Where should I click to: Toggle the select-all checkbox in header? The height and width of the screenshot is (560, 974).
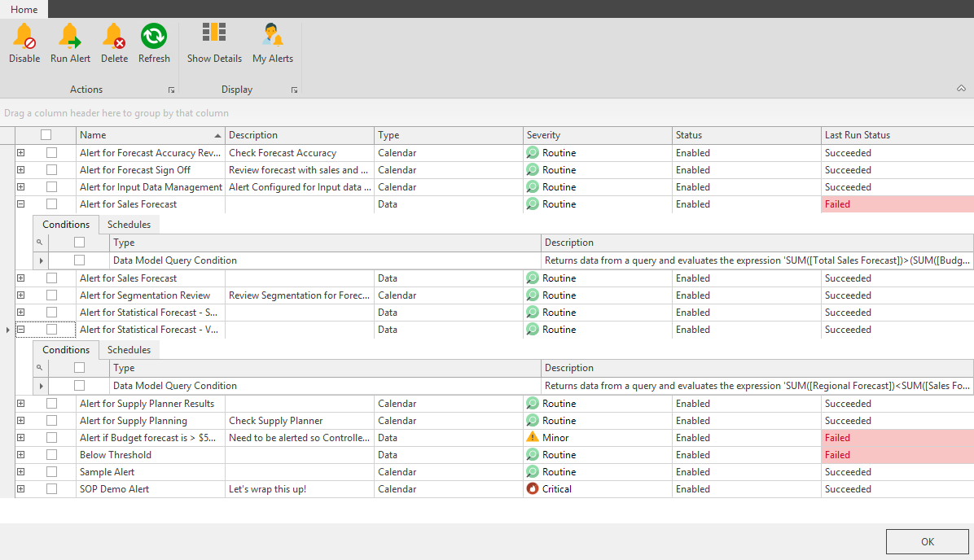(46, 135)
